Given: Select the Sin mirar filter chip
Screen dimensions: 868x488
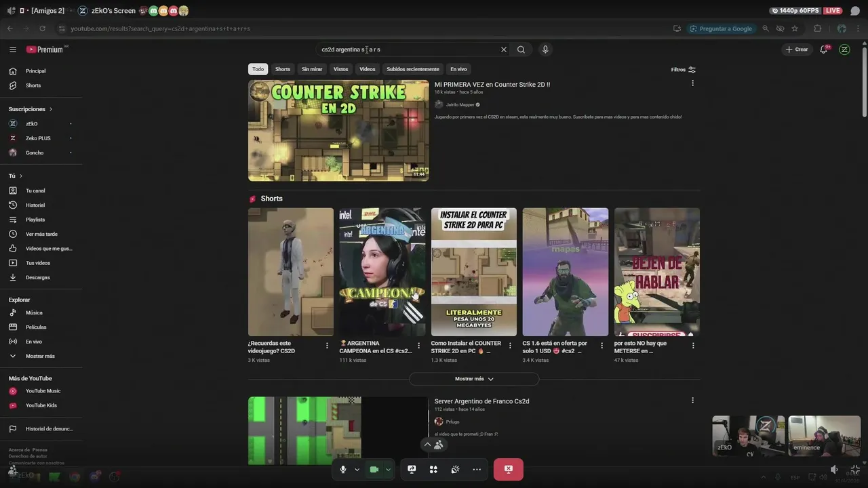Looking at the screenshot, I should (312, 69).
